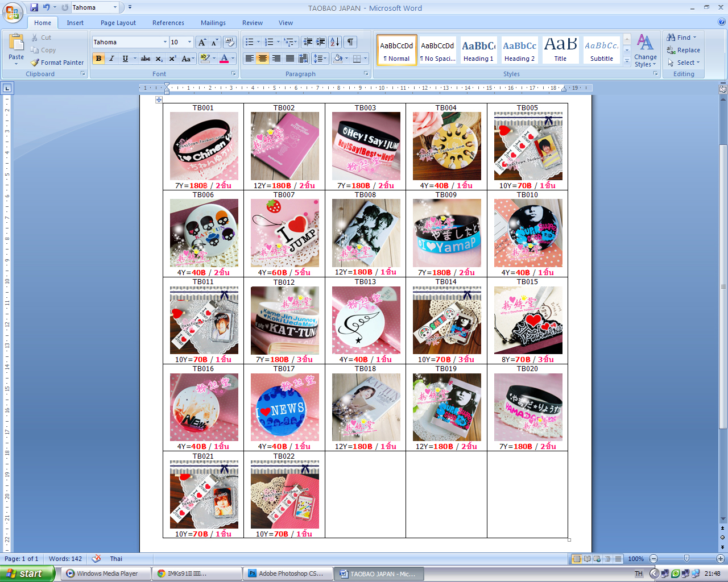The height and width of the screenshot is (582, 728).
Task: Toggle Subscript formatting
Action: tap(159, 59)
